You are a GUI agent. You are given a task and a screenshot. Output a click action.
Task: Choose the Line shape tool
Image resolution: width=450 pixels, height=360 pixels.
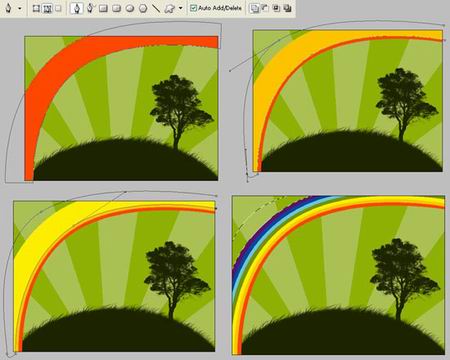coord(156,8)
